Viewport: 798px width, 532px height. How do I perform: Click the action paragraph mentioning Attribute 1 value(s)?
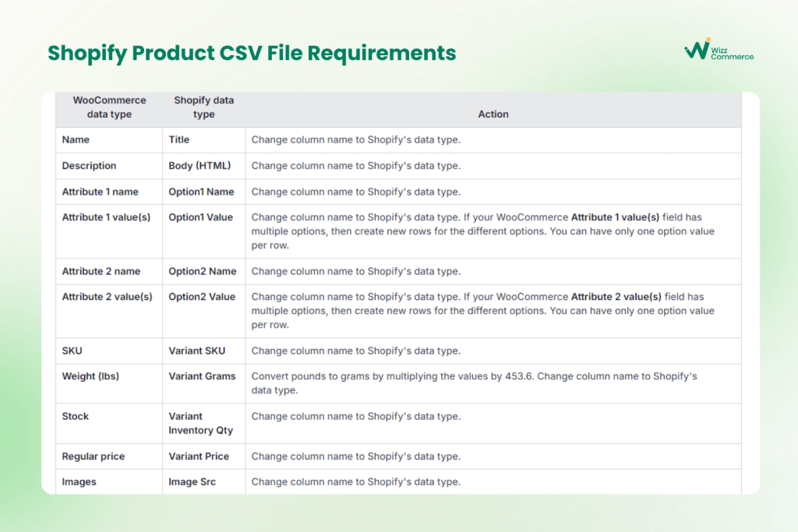pyautogui.click(x=483, y=231)
